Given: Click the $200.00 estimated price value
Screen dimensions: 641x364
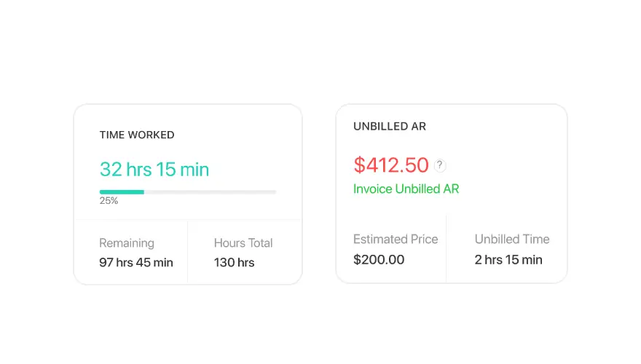Looking at the screenshot, I should (x=379, y=259).
